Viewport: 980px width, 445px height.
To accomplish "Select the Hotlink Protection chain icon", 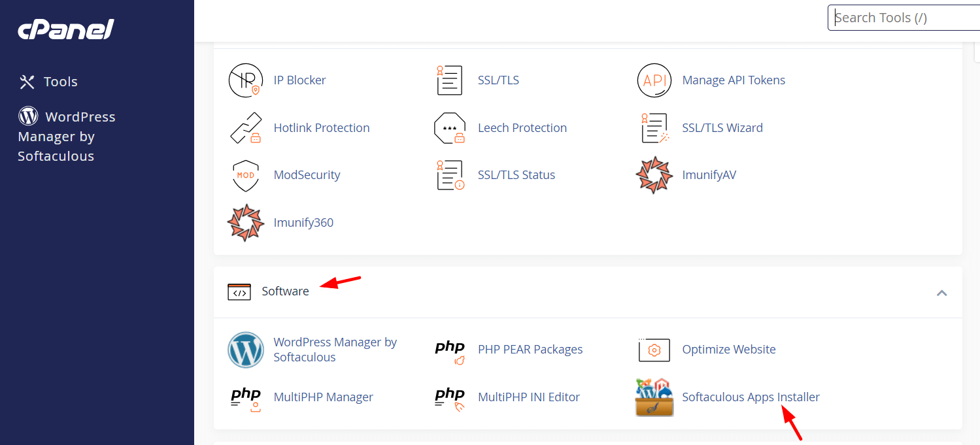I will (246, 128).
